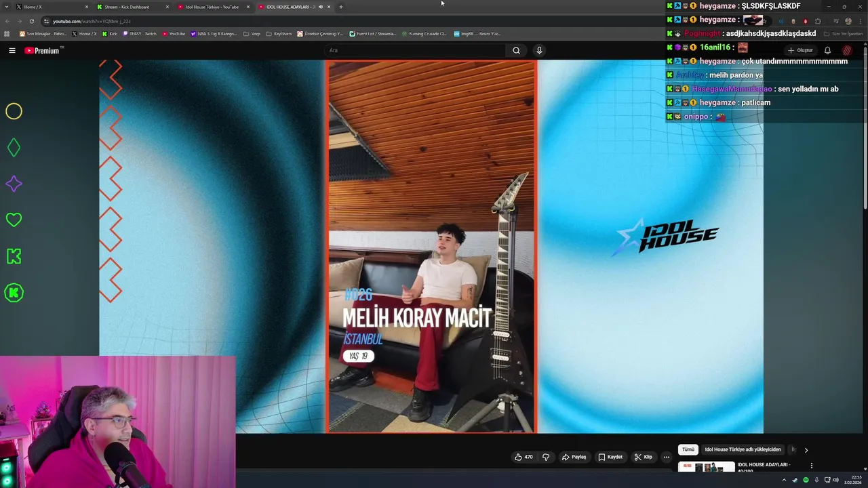This screenshot has width=868, height=488.
Task: Reload the page with the refresh icon
Action: 31,21
